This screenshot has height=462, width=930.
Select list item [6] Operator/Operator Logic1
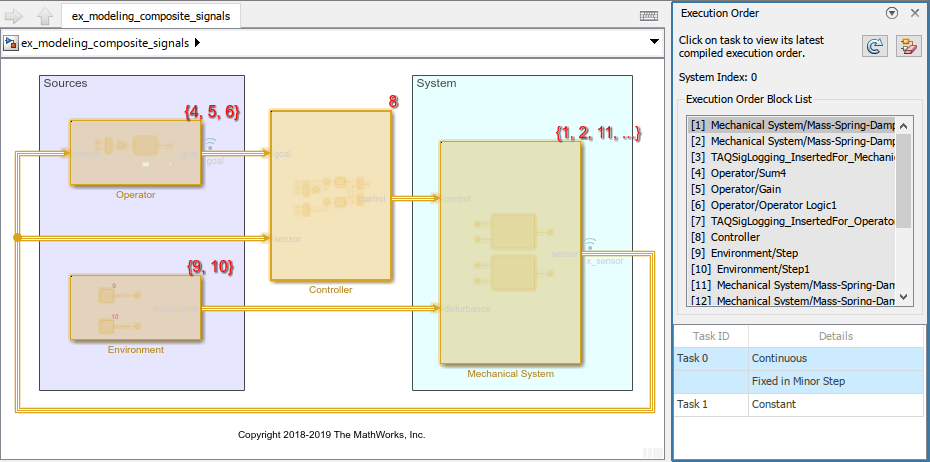[x=792, y=205]
